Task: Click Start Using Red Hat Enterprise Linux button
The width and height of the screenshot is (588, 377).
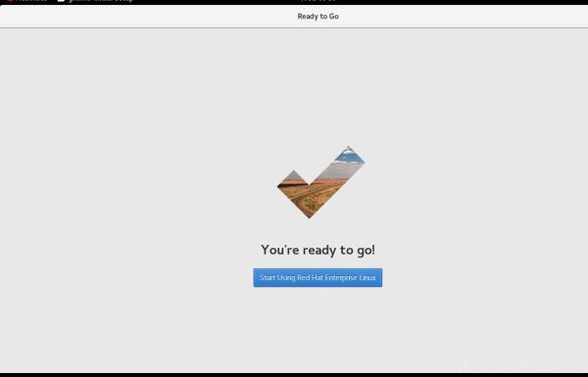Action: coord(318,278)
